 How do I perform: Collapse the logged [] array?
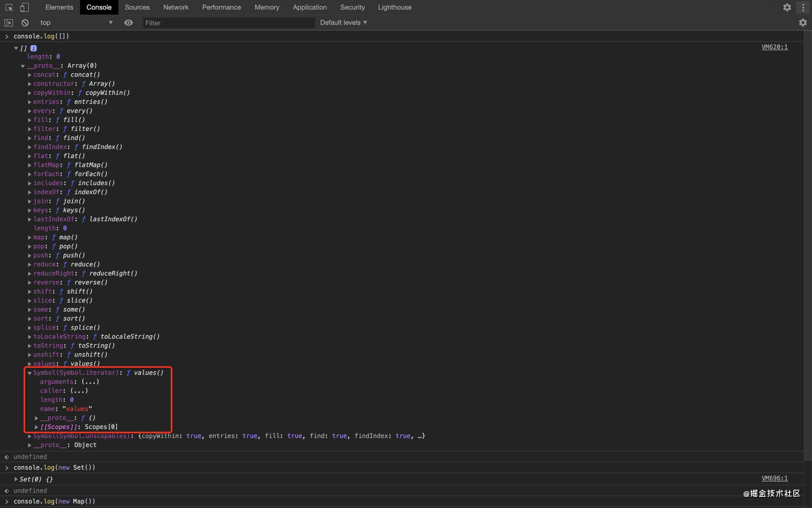coord(16,48)
